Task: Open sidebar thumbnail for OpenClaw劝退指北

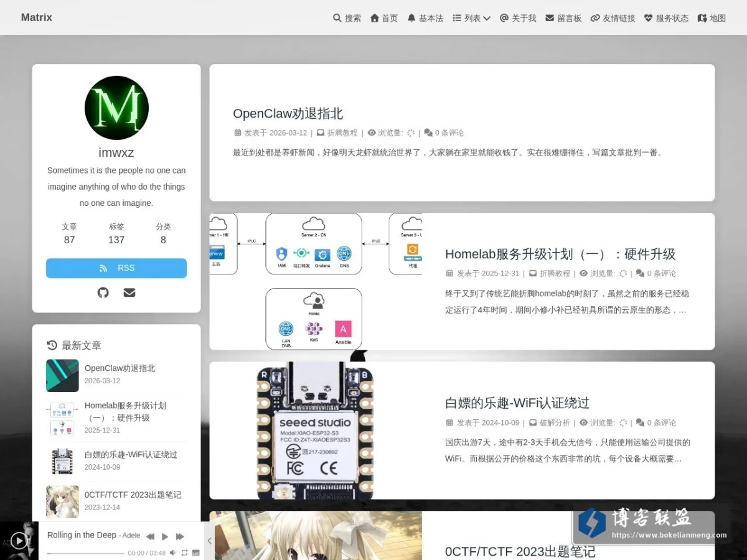Action: (62, 375)
